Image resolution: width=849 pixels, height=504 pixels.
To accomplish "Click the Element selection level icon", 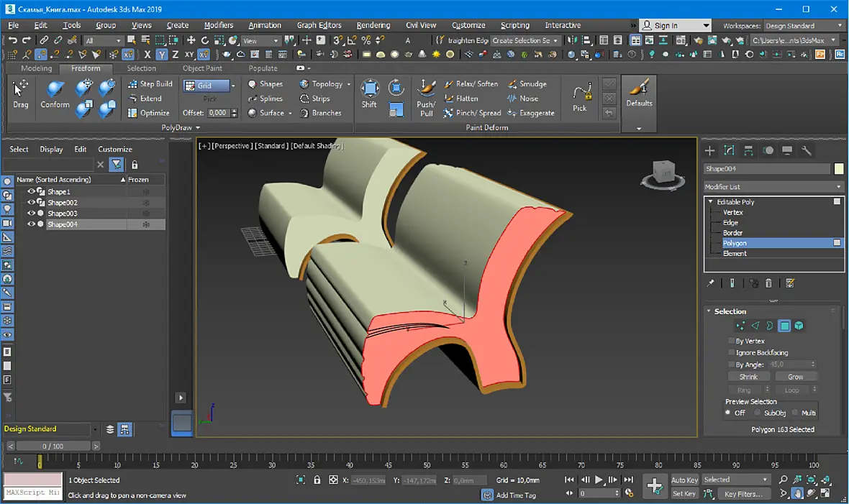I will (x=799, y=326).
